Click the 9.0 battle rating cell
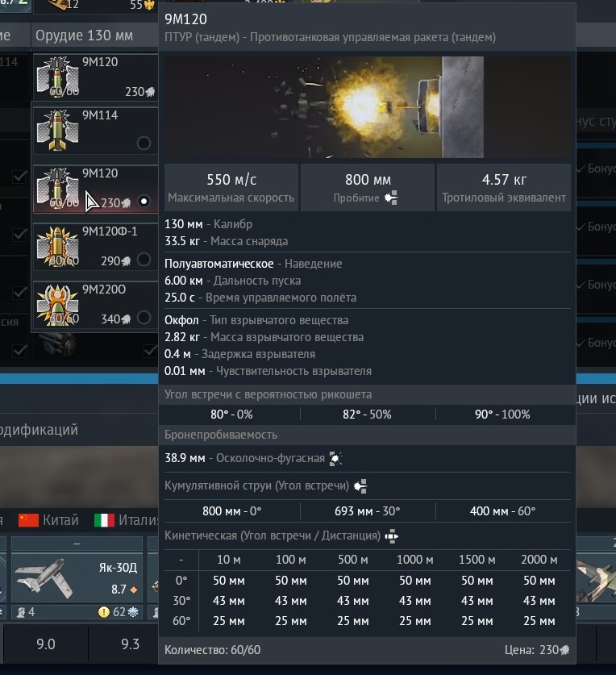Viewport: 616px width, 675px height. click(x=46, y=644)
